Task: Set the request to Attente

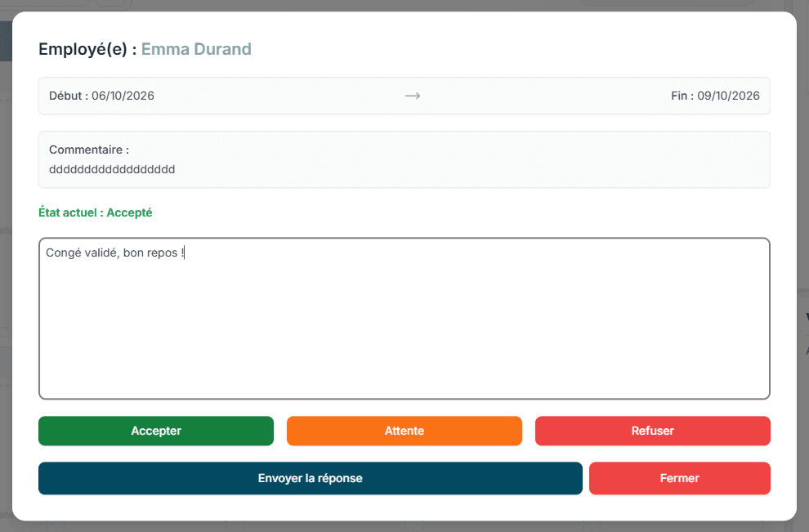Action: tap(404, 431)
